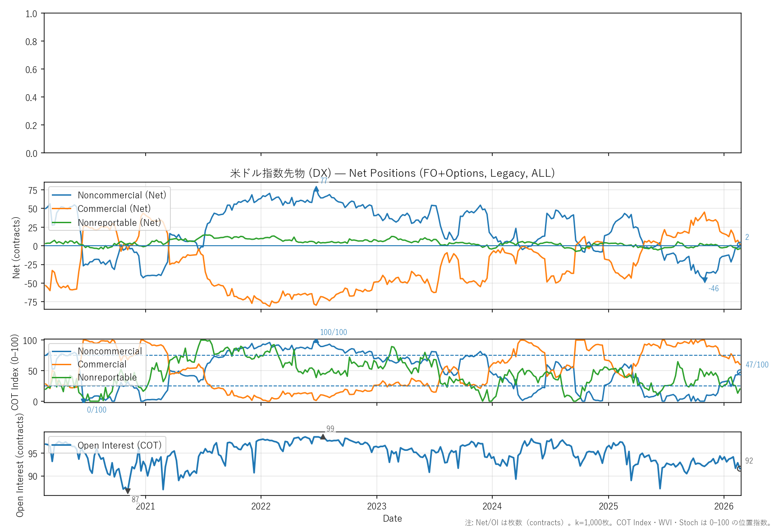Click the 2026 tick label on the Date axis
The image size is (779, 532).
tap(724, 506)
